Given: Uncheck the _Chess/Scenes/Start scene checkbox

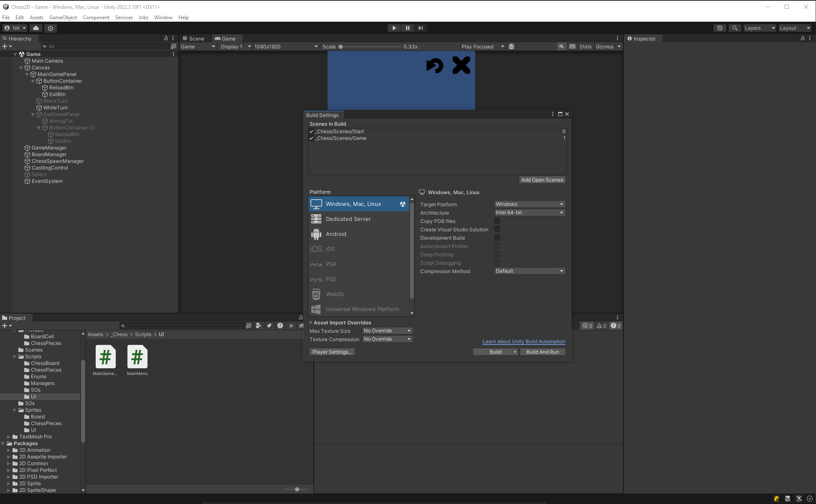Looking at the screenshot, I should coord(311,132).
